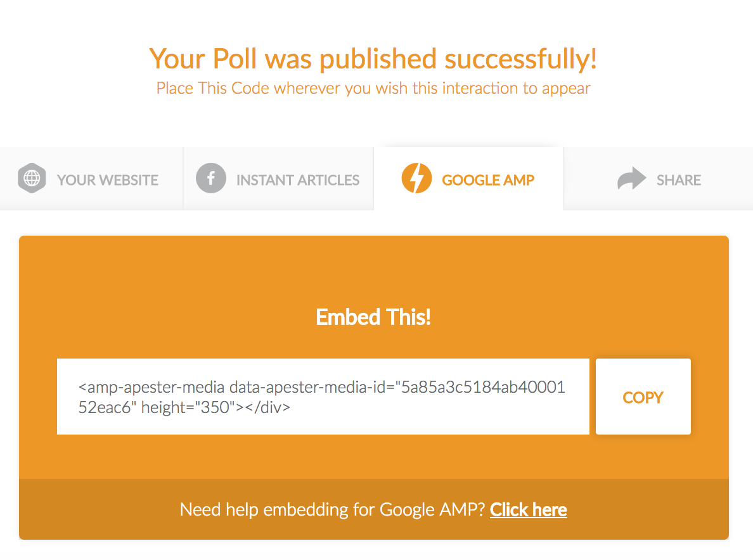Image resolution: width=753 pixels, height=560 pixels.
Task: Click the height="350" line of the code
Action: (184, 407)
